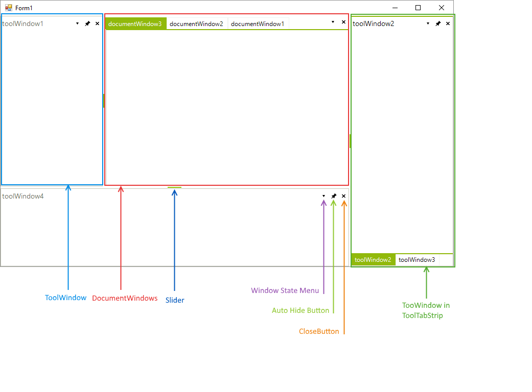This screenshot has height=392, width=532.
Task: Select toolWindow3 in the tool tab strip
Action: pos(417,260)
